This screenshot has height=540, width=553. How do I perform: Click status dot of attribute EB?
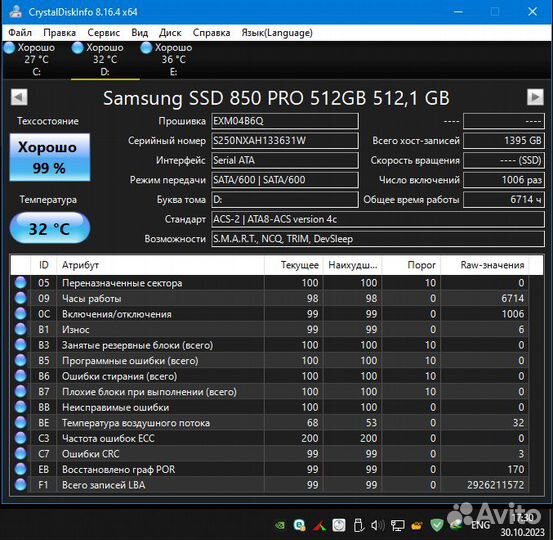pos(20,469)
